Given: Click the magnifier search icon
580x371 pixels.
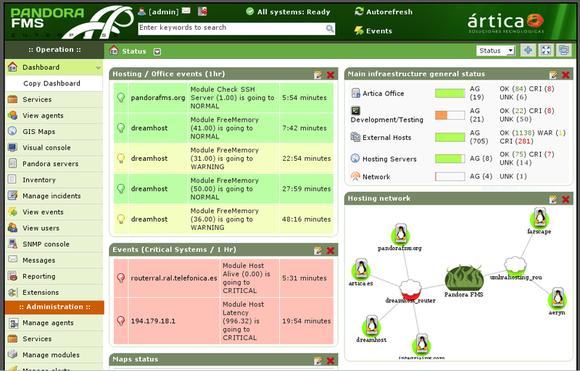Looking at the screenshot, I should pos(330,29).
